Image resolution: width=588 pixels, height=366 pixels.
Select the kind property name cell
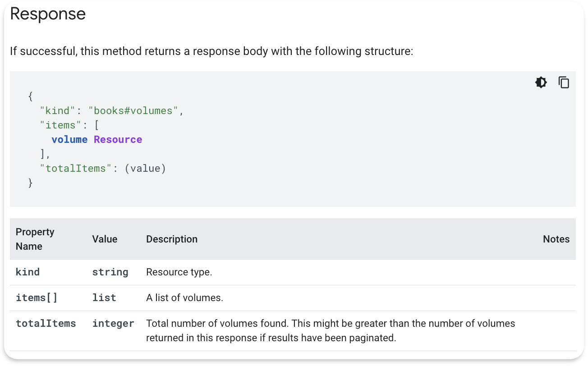tap(28, 272)
